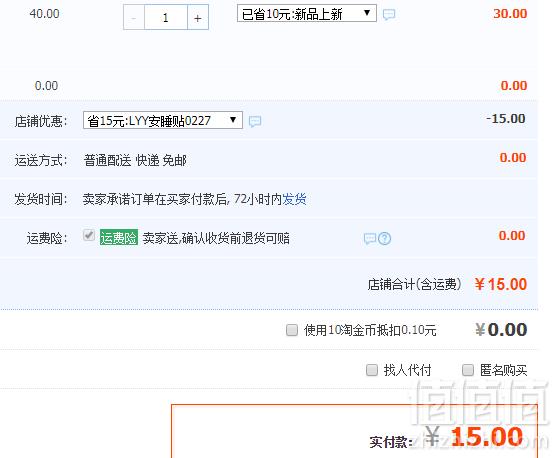
Task: Enable 使用10淘金币抵扣0.10元 checkbox
Action: click(x=292, y=330)
